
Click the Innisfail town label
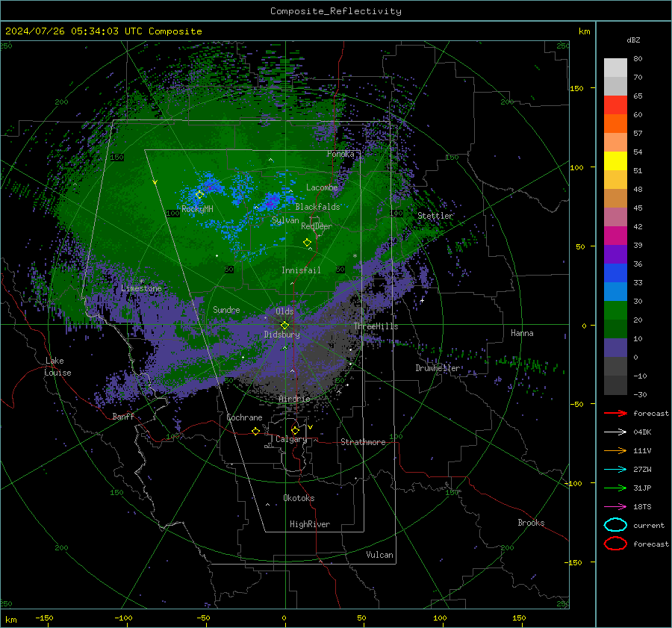click(x=301, y=270)
